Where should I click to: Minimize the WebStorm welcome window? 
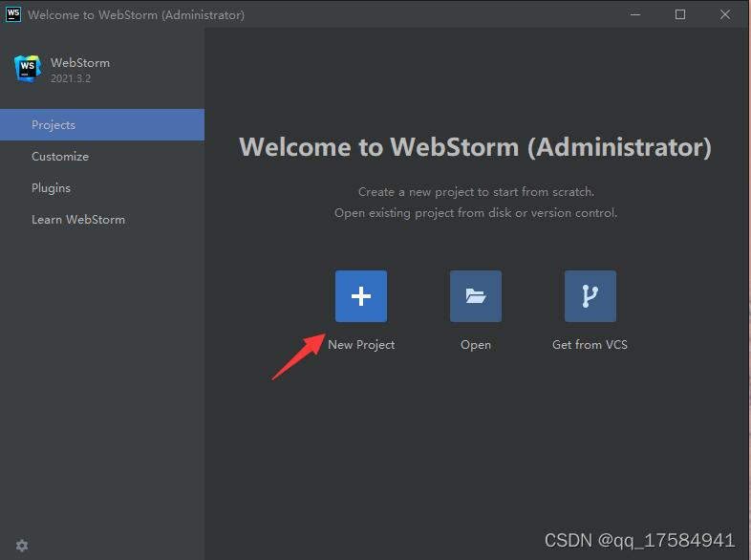[635, 14]
